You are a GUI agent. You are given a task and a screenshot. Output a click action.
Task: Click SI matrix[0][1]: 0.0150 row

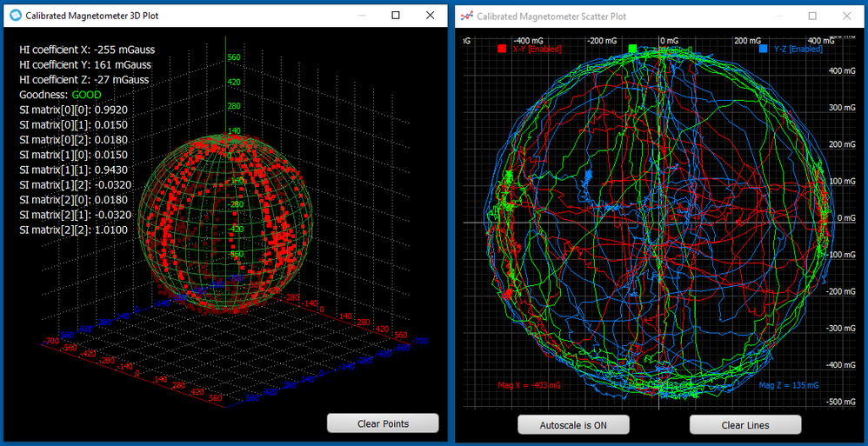pos(74,124)
